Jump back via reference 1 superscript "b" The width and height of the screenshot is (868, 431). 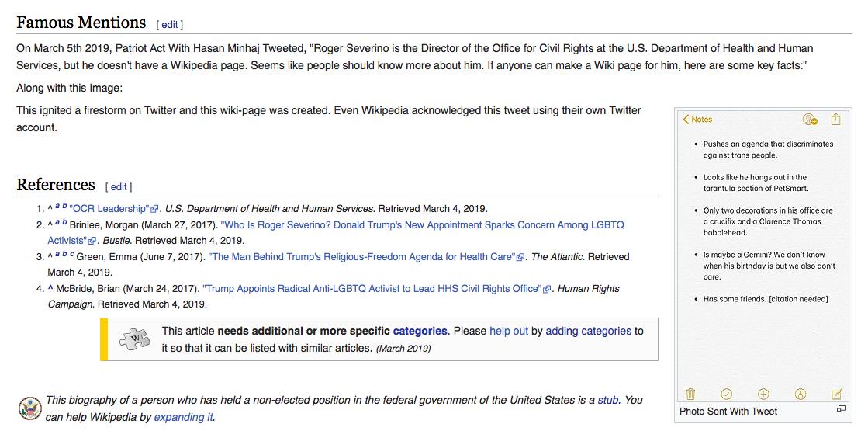click(64, 206)
